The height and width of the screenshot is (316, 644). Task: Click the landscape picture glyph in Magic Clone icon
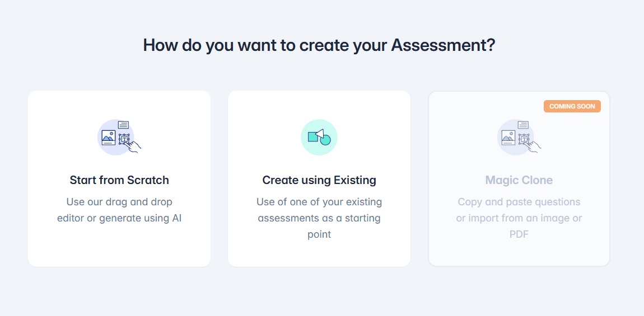(x=508, y=137)
